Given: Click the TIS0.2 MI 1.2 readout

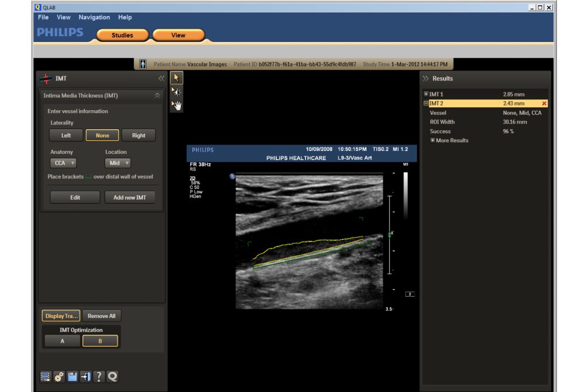Looking at the screenshot, I should coord(390,149).
